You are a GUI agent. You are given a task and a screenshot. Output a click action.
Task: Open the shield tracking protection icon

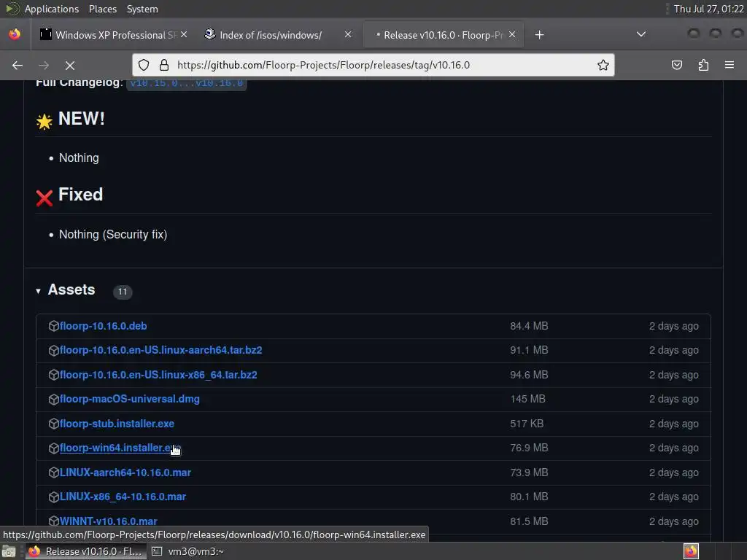pos(144,65)
